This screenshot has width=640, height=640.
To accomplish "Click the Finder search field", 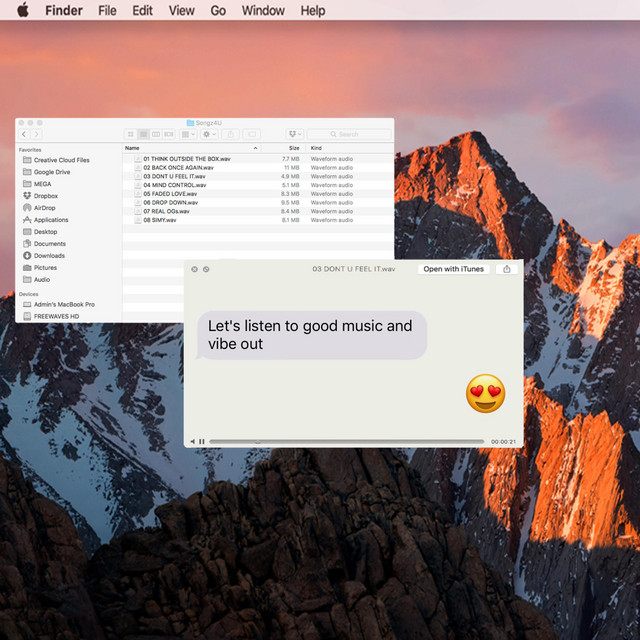I will (x=348, y=134).
